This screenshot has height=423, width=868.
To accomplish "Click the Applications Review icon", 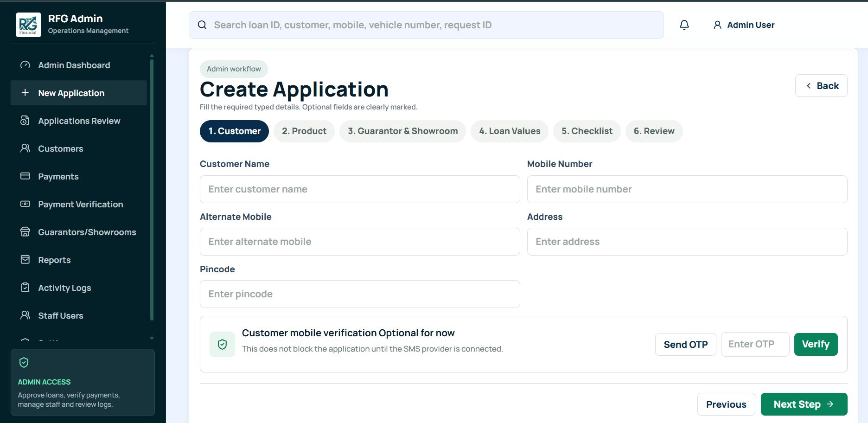I will [26, 121].
